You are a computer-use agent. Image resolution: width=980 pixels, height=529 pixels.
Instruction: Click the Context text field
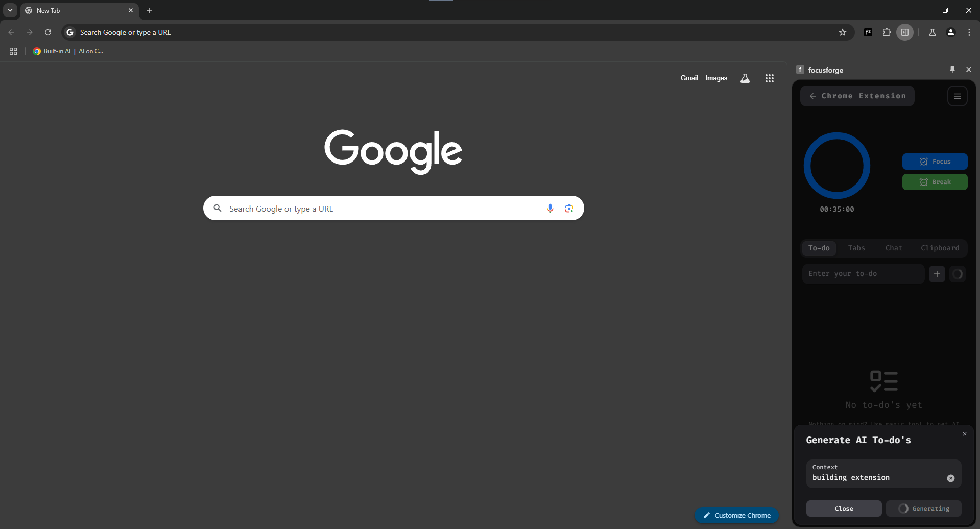pos(883,473)
